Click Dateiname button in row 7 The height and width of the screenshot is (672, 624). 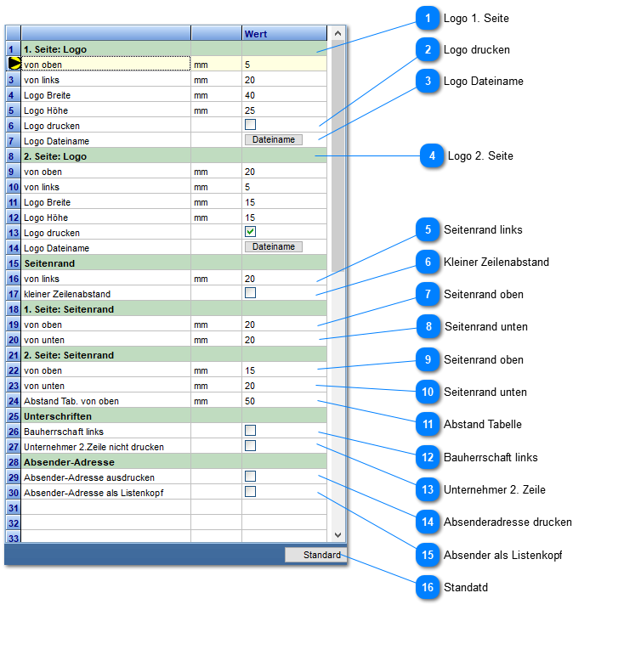(x=274, y=139)
